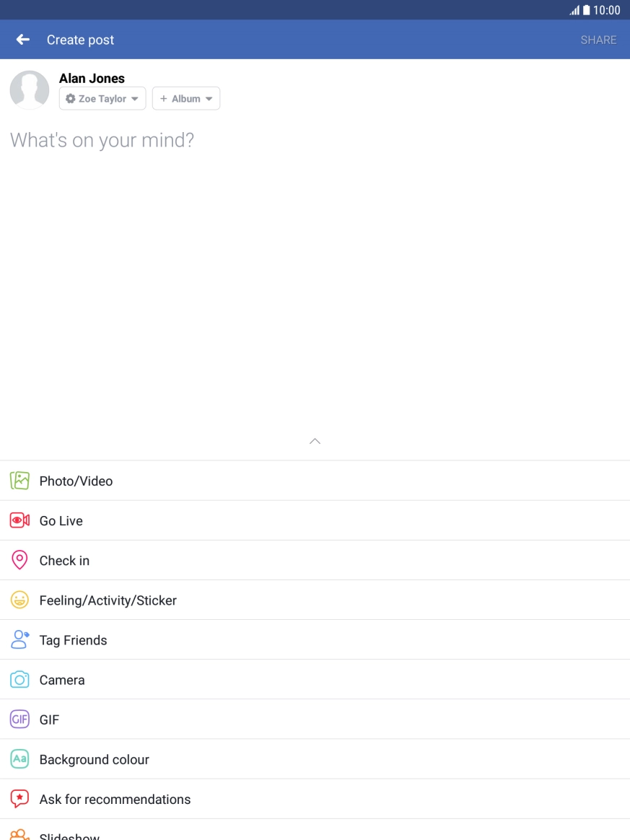Click the GIF icon
This screenshot has height=840, width=630.
[19, 719]
